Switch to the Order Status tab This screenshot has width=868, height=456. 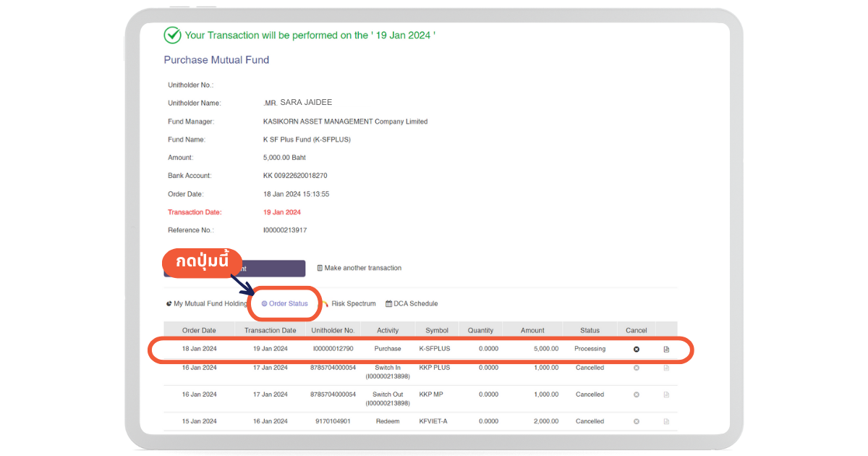click(x=285, y=303)
